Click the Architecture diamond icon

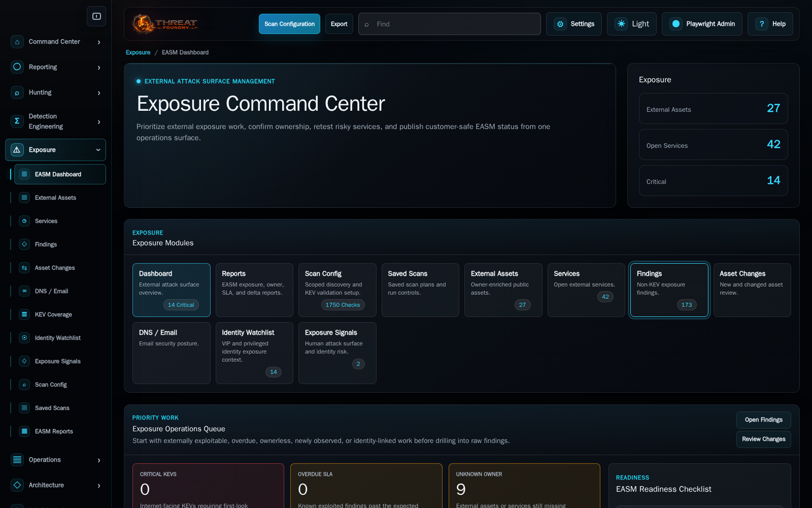point(17,485)
